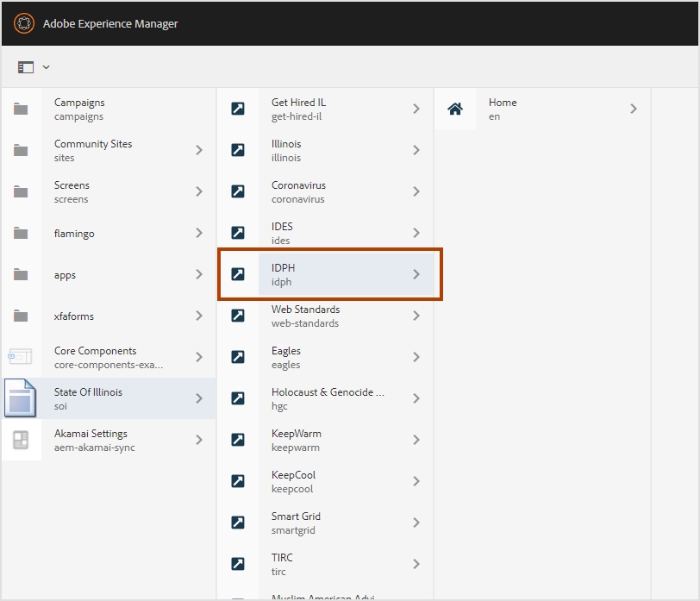Select the Akamai Settings label
This screenshot has height=601, width=700.
click(91, 434)
